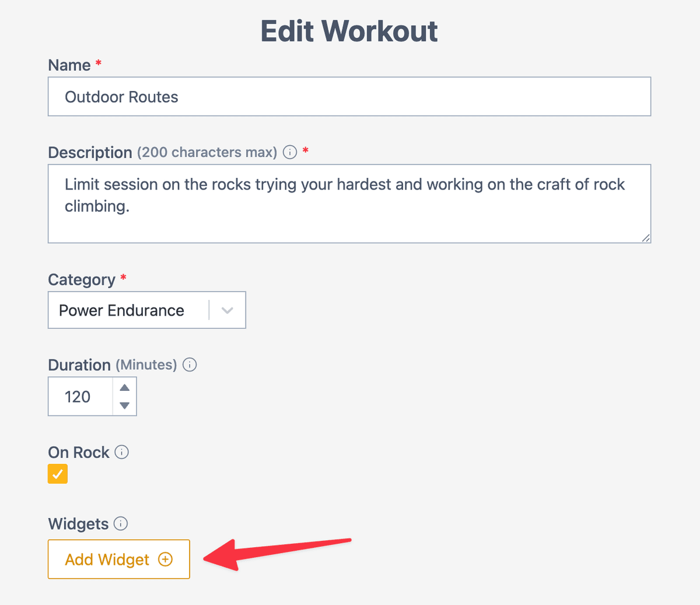Focus the Name field with Outdoor Routes
The image size is (700, 605).
pyautogui.click(x=349, y=97)
